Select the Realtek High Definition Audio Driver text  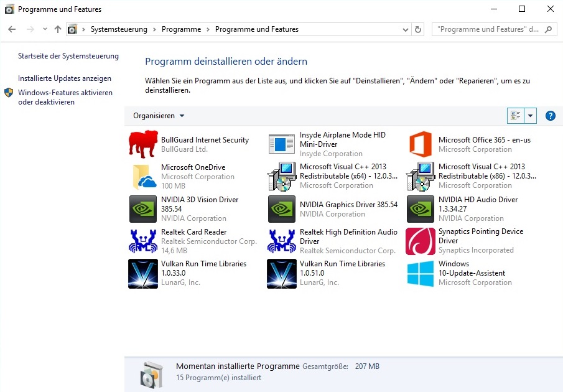(x=348, y=236)
